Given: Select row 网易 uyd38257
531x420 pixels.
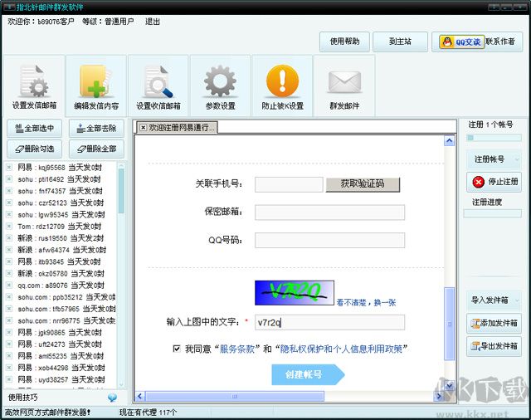Looking at the screenshot, I should coord(61,379).
